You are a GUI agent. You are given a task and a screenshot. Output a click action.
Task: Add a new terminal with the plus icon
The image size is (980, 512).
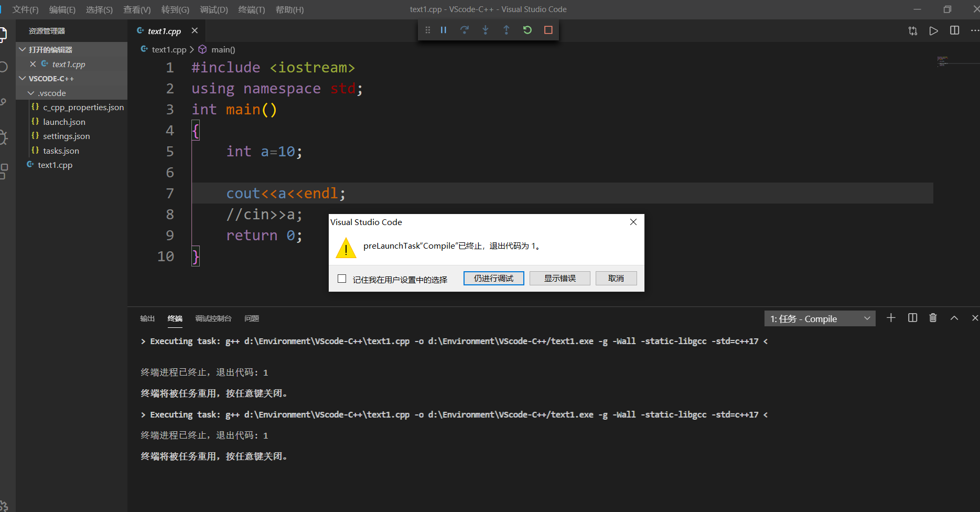coord(891,318)
